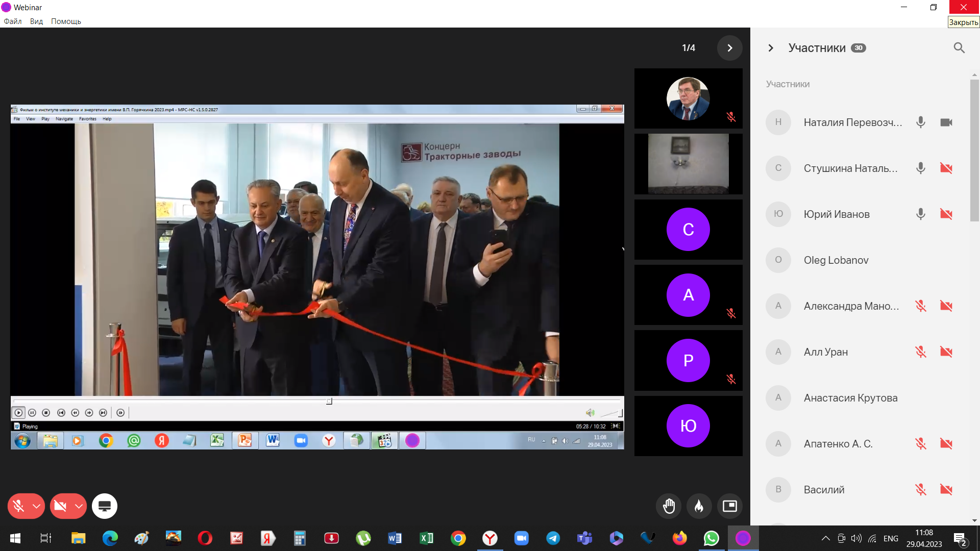Open the speaker's video thumbnail with photo
980x551 pixels.
(x=688, y=98)
